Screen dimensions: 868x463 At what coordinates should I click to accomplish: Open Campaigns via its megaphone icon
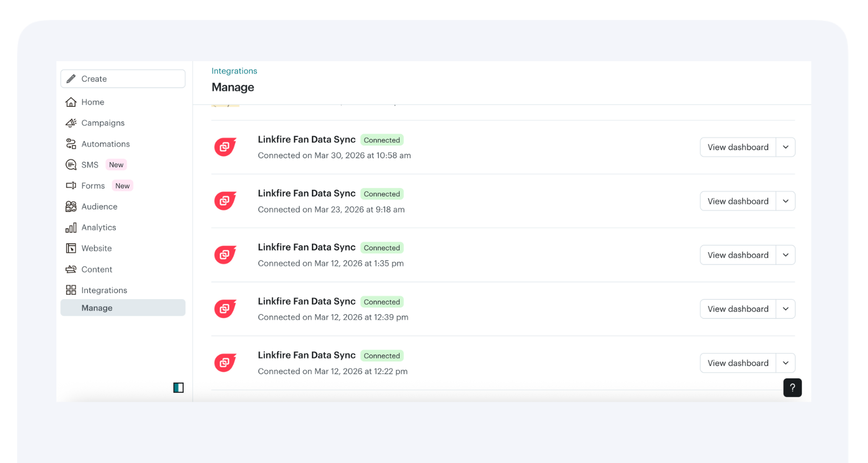[71, 123]
